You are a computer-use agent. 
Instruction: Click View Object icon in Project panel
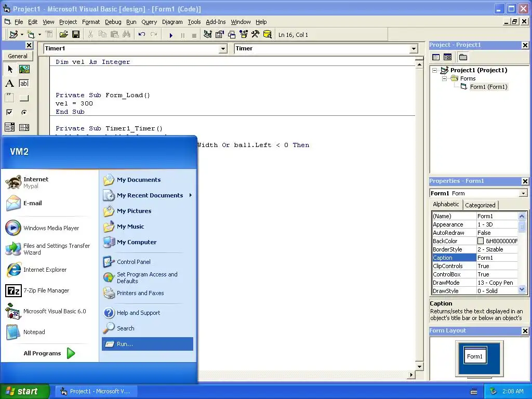(x=448, y=57)
